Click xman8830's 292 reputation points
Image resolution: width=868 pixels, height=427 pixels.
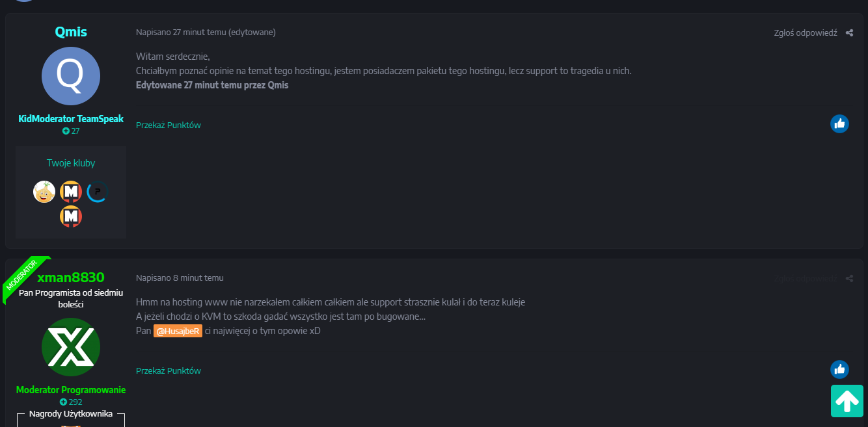click(x=71, y=402)
